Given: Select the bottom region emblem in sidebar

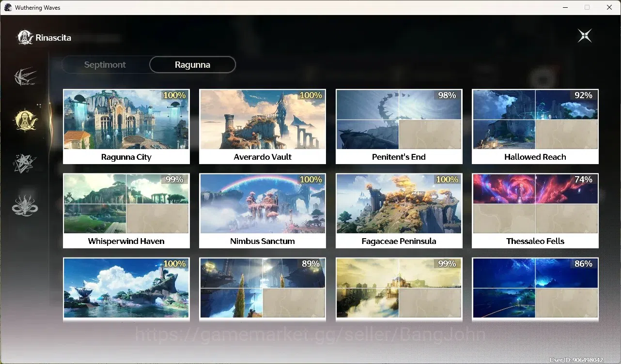Looking at the screenshot, I should click(25, 205).
